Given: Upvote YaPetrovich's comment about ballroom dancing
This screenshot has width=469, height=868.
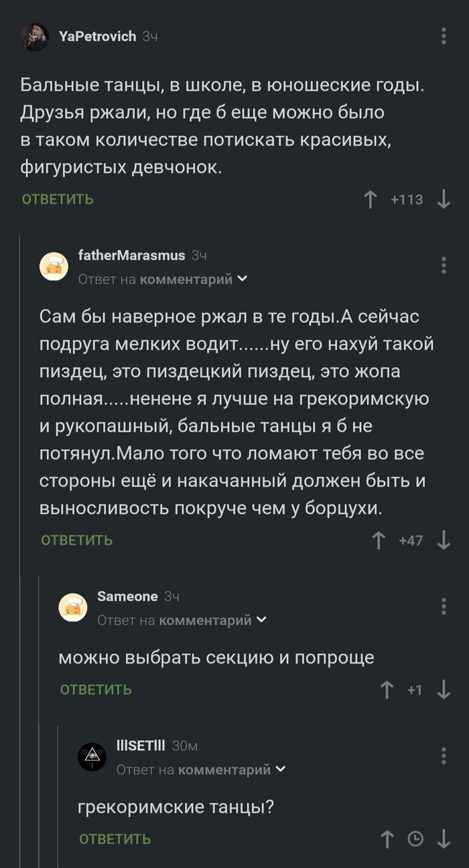Looking at the screenshot, I should (370, 199).
